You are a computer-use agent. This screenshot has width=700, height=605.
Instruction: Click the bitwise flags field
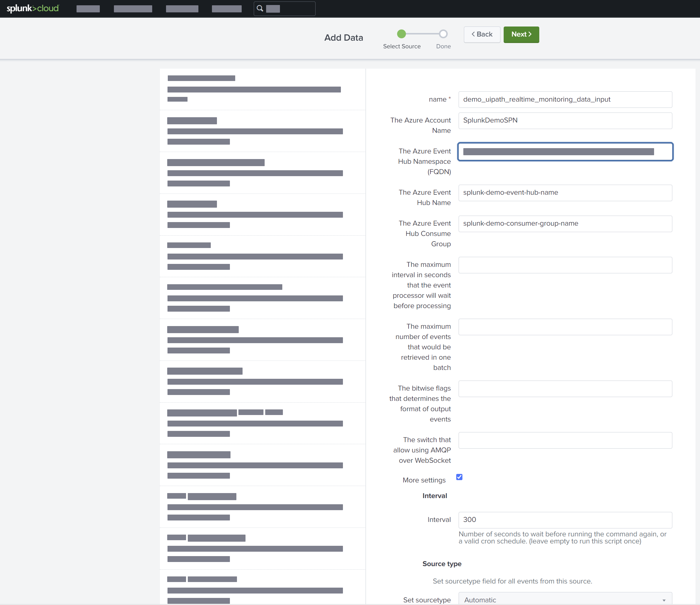click(x=565, y=389)
